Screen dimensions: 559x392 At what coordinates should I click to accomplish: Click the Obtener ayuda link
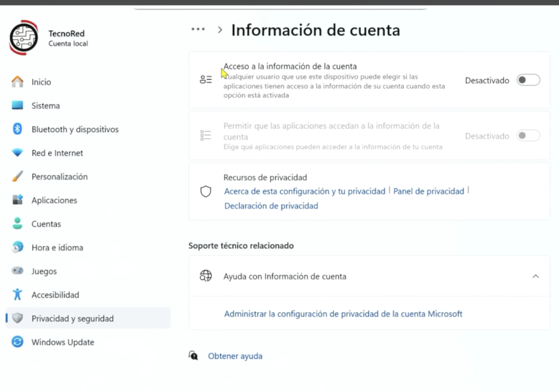235,356
